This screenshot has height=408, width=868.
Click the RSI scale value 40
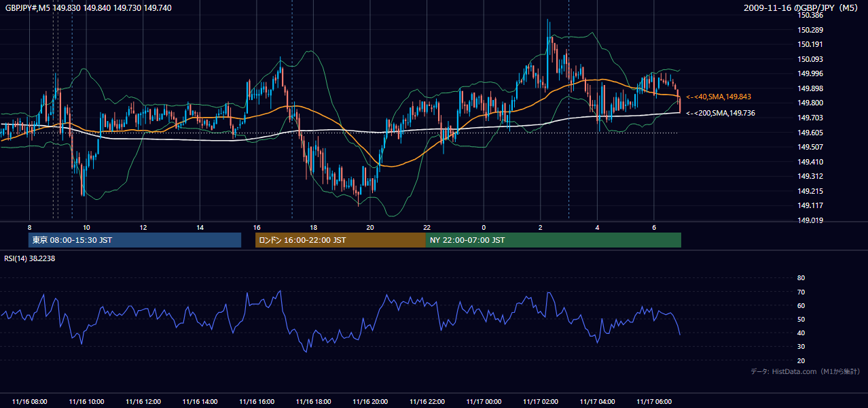[x=801, y=333]
